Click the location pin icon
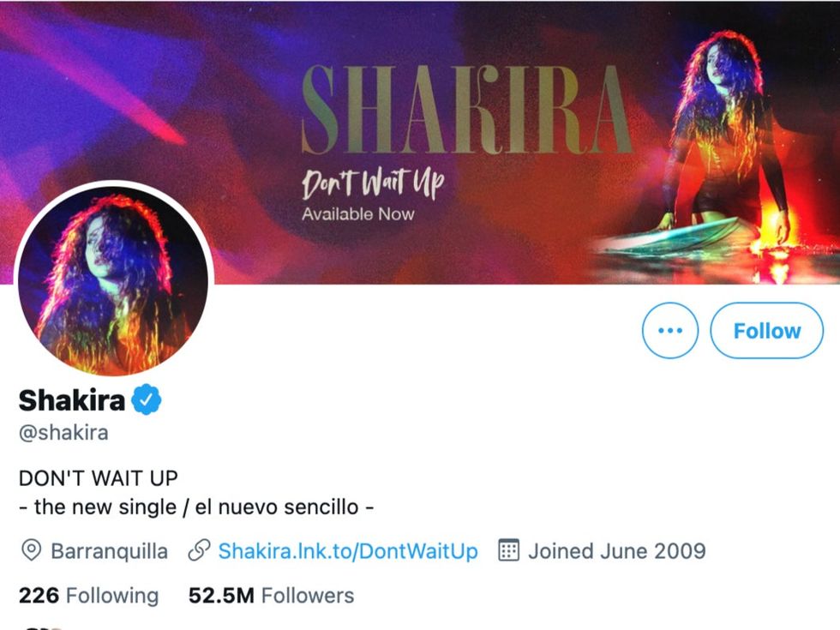The width and height of the screenshot is (840, 630). coord(31,550)
